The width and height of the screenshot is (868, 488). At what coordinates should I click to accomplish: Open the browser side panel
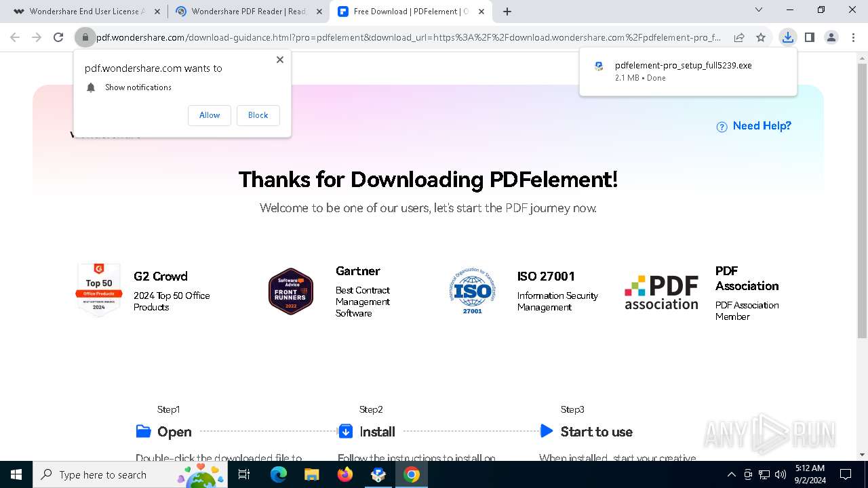(809, 37)
